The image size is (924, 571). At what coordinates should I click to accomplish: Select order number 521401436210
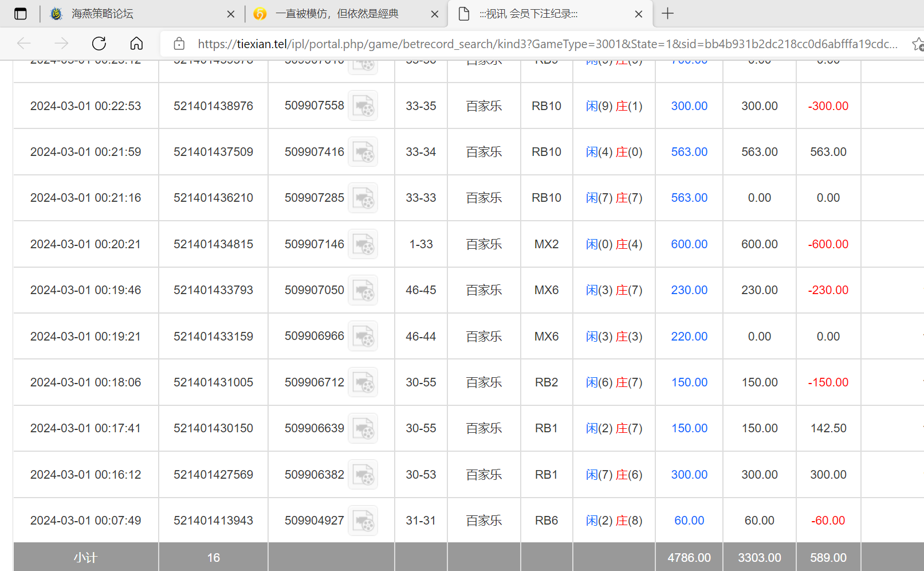[213, 198]
